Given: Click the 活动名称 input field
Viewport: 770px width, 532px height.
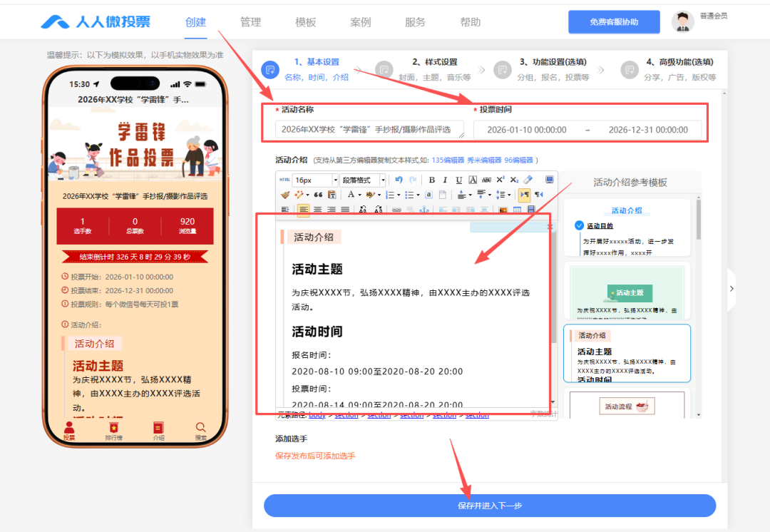Looking at the screenshot, I should pyautogui.click(x=369, y=130).
